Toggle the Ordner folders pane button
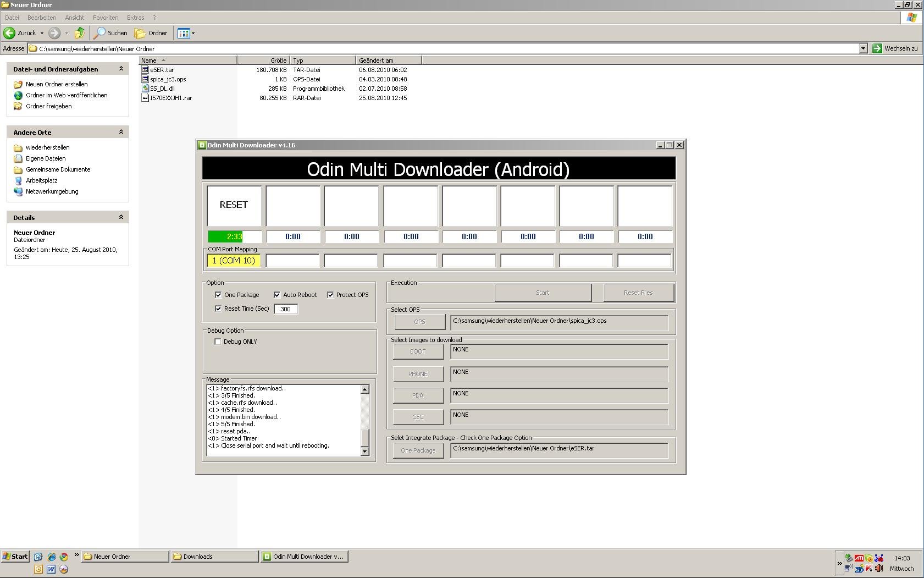 click(x=151, y=33)
